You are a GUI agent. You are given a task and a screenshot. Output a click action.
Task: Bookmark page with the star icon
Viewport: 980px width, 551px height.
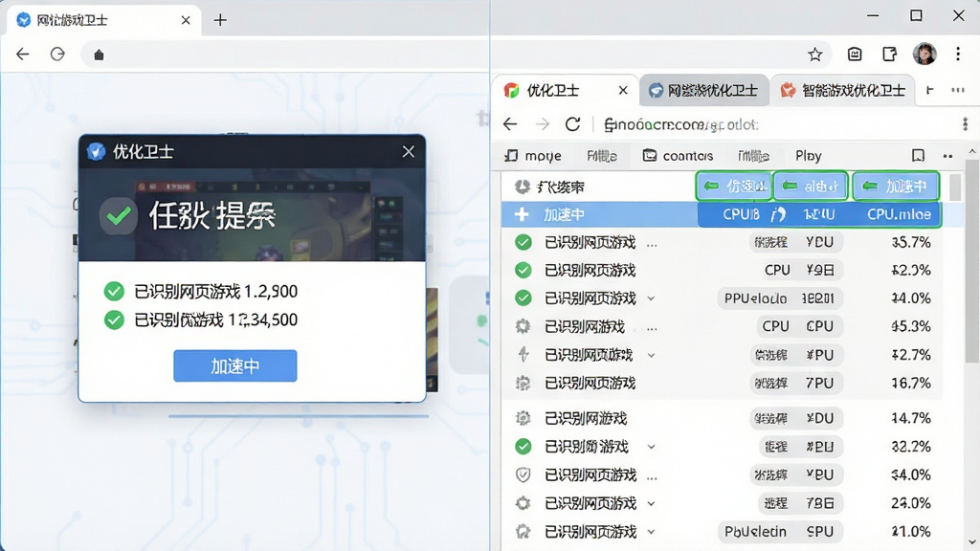click(x=815, y=55)
